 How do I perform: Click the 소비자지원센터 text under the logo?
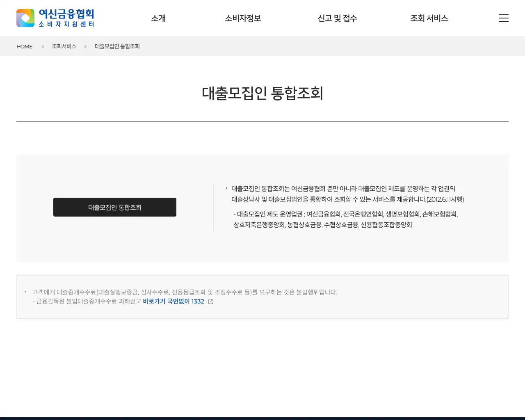(x=66, y=24)
